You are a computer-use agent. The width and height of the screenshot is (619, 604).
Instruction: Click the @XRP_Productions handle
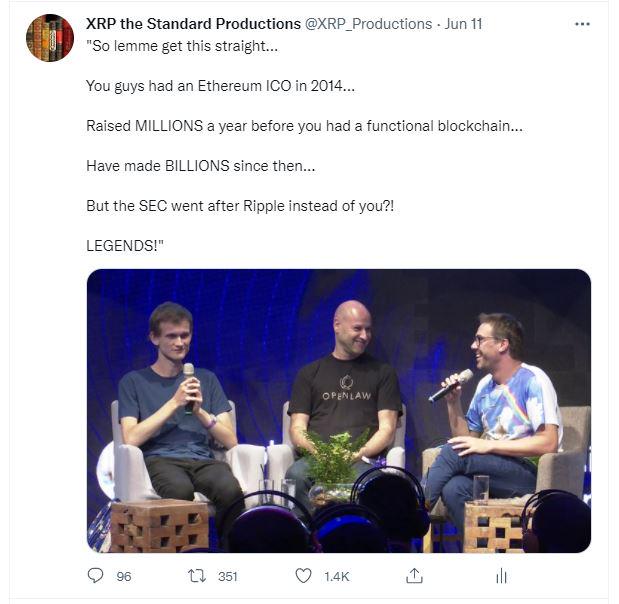click(x=369, y=23)
